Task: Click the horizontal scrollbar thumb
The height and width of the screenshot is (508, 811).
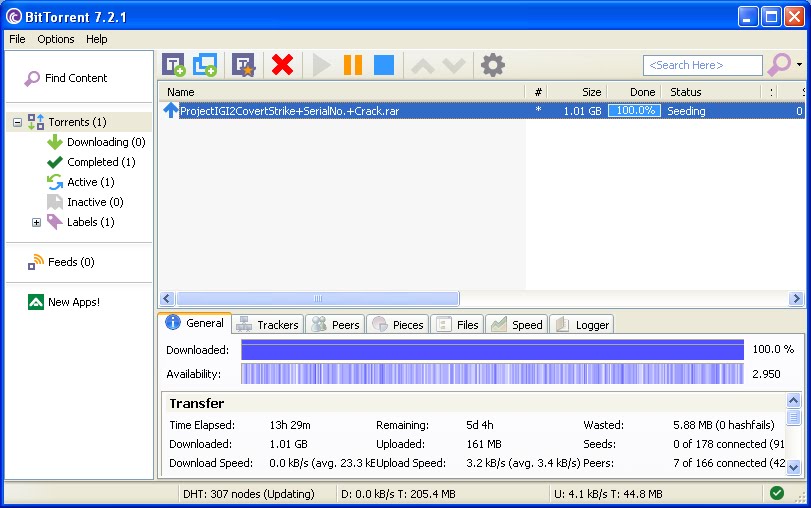Action: (x=318, y=298)
